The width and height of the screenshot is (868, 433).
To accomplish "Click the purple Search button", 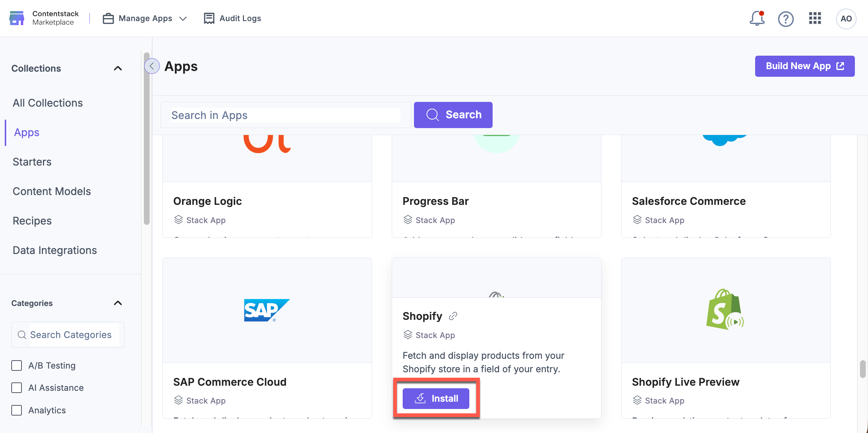I will [x=453, y=115].
